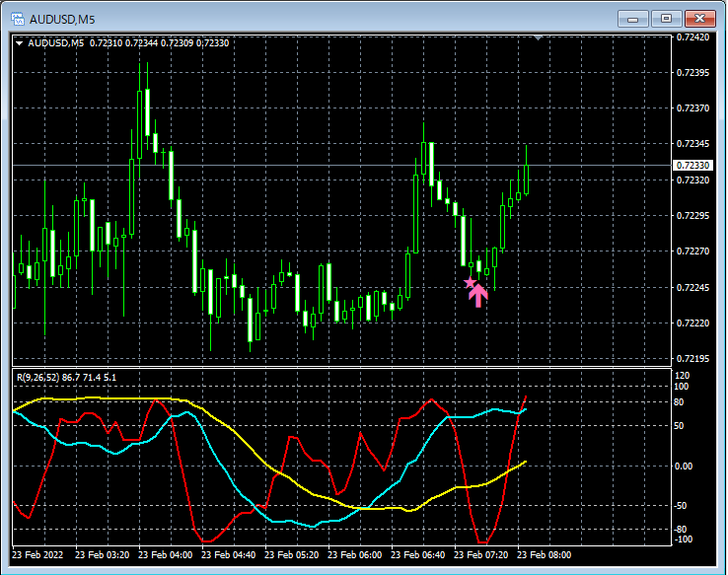This screenshot has width=728, height=575.
Task: Click the AUDUSD,M5 OHLC header text
Action: (128, 43)
